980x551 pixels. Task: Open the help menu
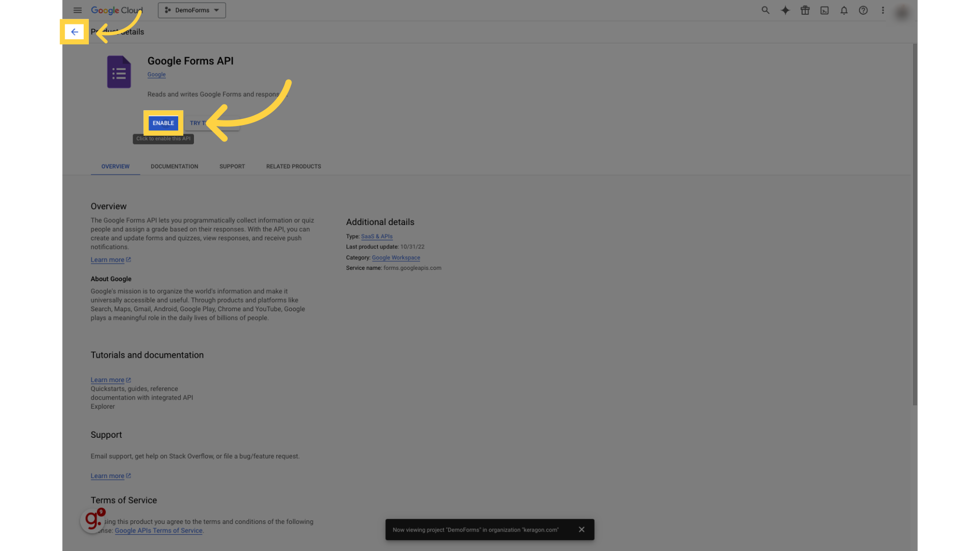863,10
